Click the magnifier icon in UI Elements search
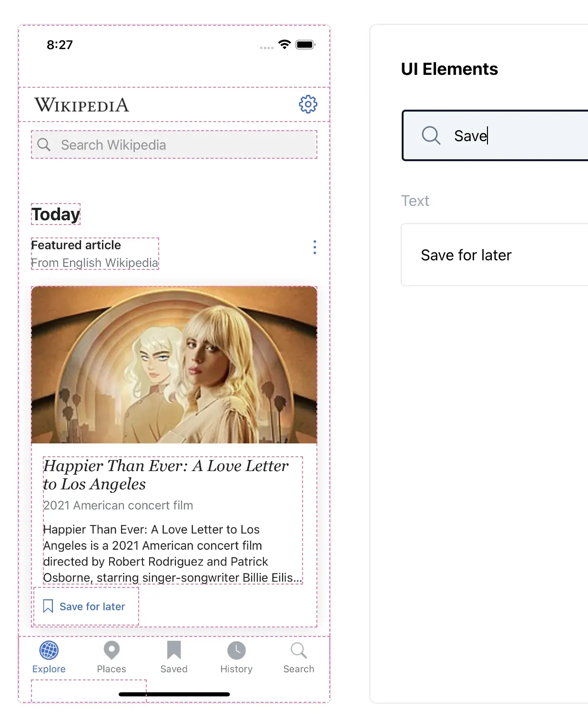Screen dimensions: 588x719 click(x=431, y=135)
